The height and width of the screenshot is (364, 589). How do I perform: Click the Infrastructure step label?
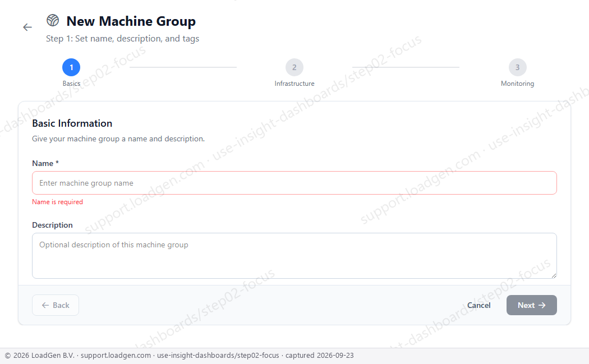pos(294,84)
